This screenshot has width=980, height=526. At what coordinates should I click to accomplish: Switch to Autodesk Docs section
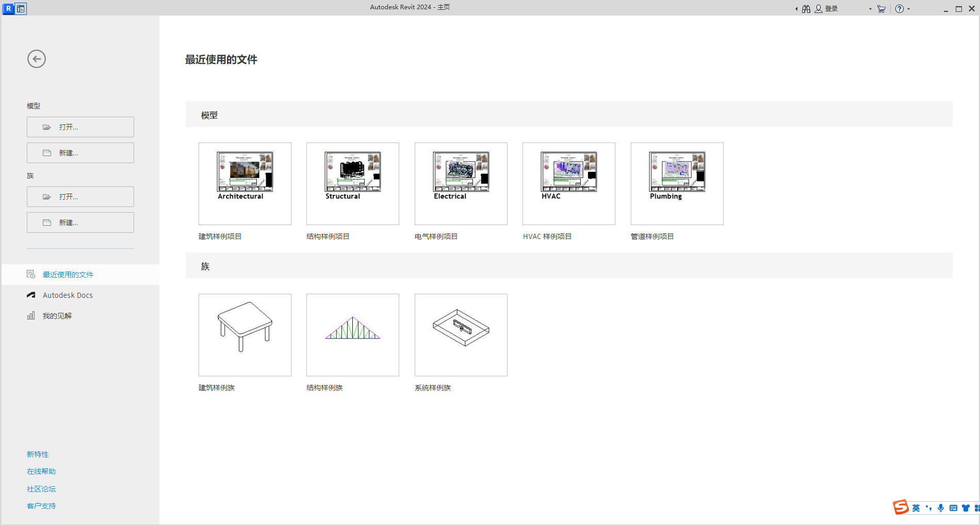[68, 295]
